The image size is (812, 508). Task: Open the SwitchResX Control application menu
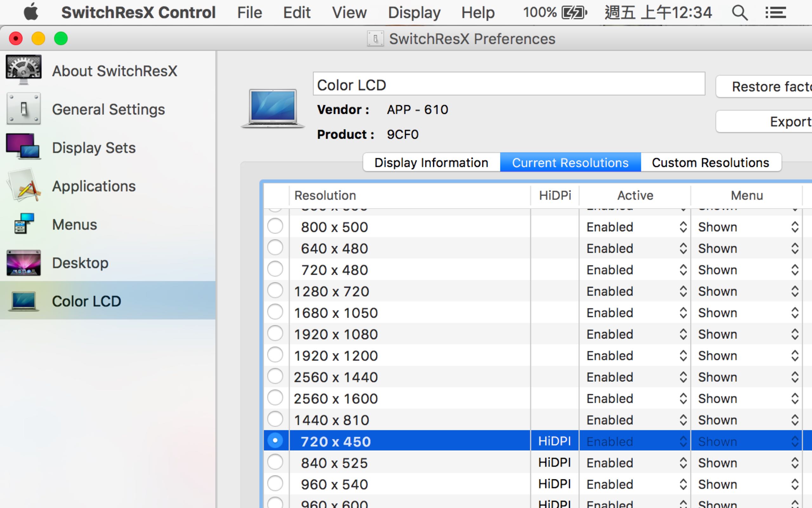coord(138,13)
